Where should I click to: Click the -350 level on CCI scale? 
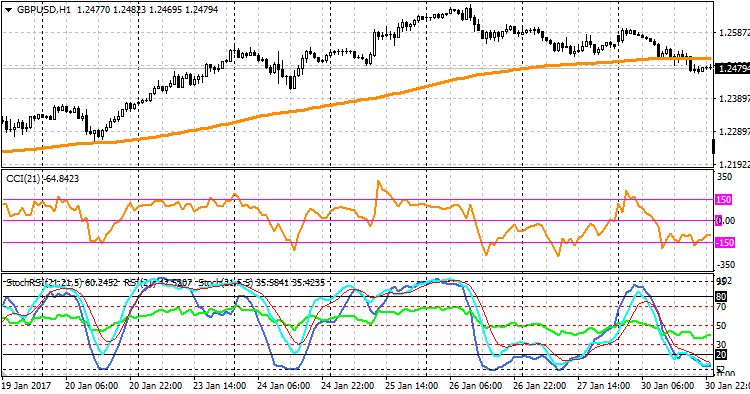pos(725,264)
